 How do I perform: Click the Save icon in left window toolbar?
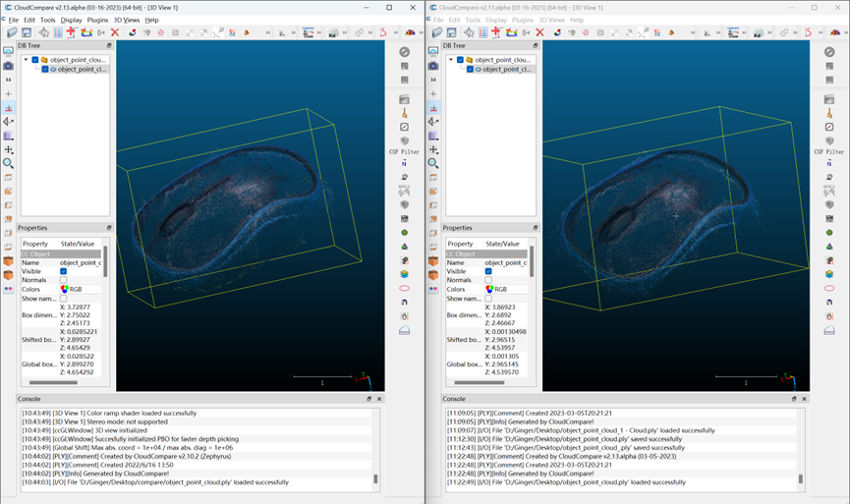[27, 32]
